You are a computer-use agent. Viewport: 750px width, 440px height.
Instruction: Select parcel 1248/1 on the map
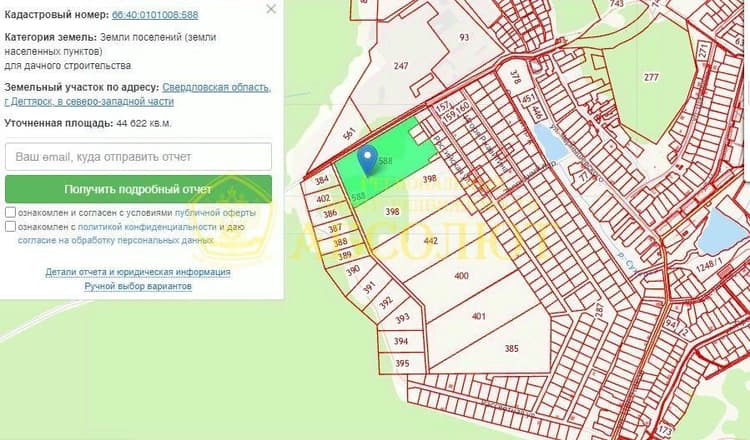[711, 264]
